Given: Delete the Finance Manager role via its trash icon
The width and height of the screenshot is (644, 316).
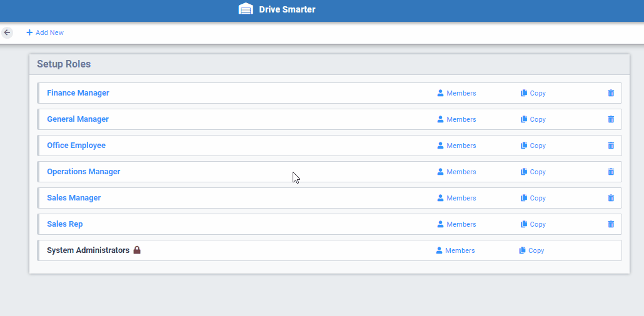Looking at the screenshot, I should coord(611,93).
